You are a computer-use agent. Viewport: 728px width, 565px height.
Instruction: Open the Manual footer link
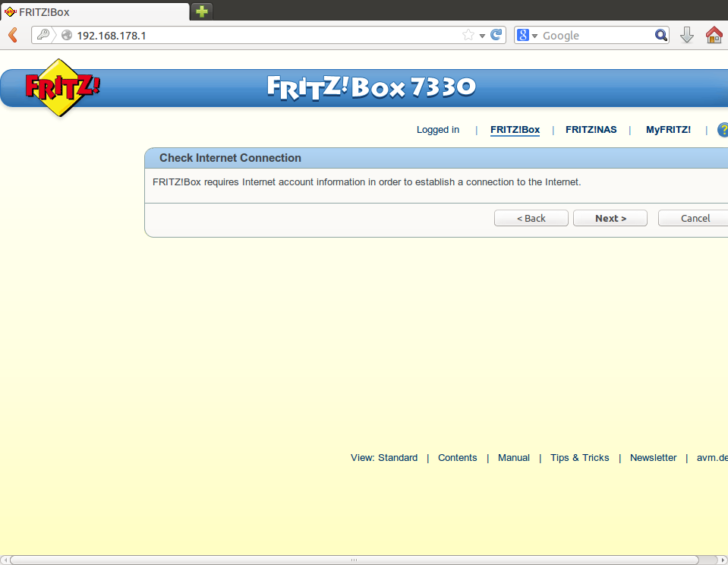point(513,458)
